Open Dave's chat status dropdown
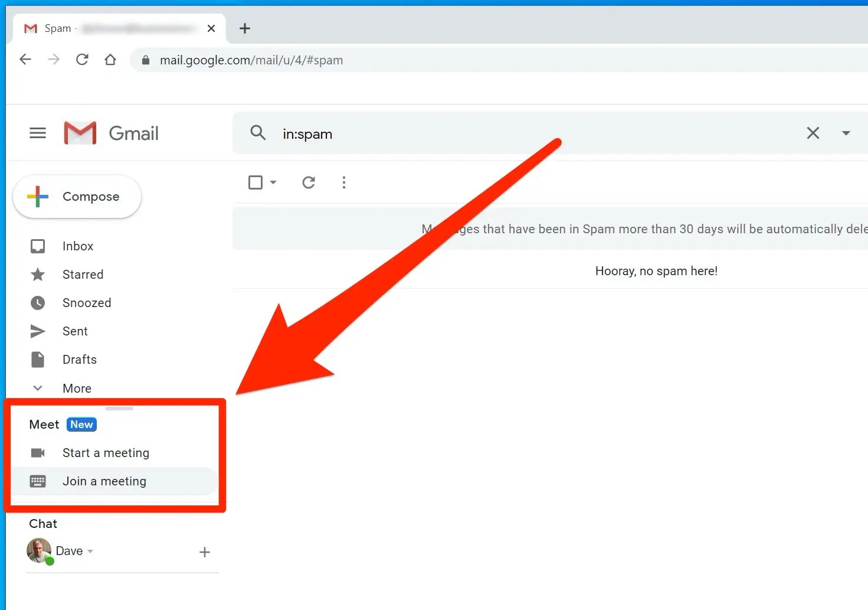868x610 pixels. [x=90, y=552]
